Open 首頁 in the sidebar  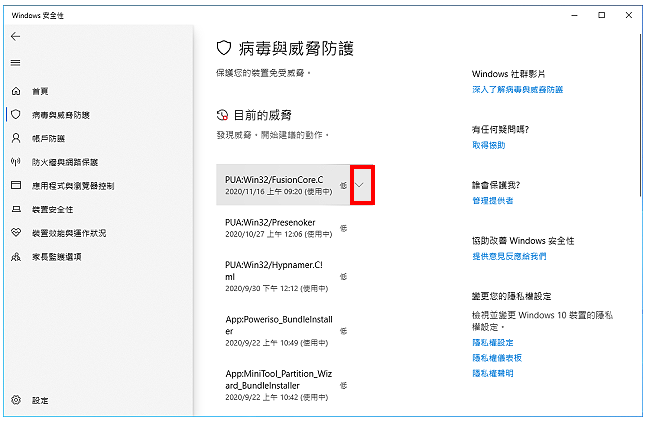coord(40,91)
